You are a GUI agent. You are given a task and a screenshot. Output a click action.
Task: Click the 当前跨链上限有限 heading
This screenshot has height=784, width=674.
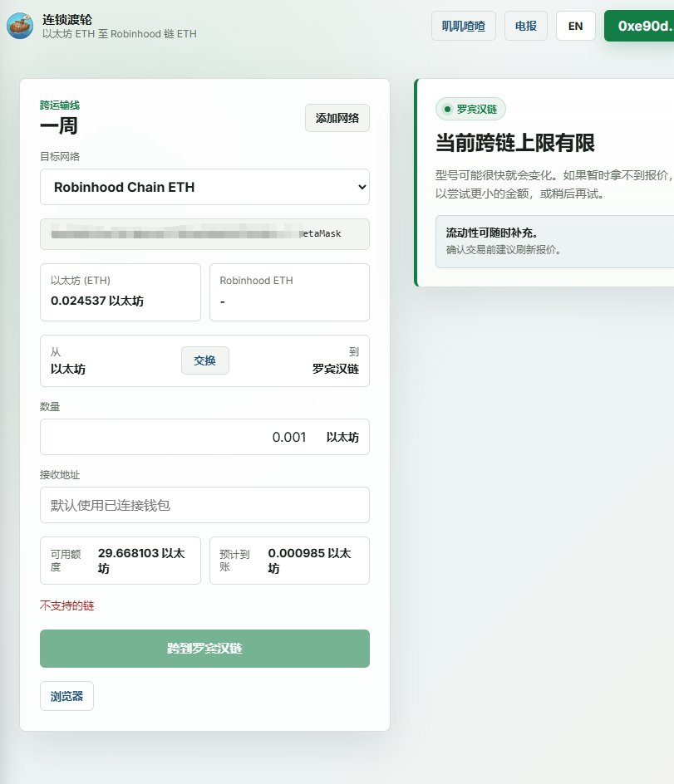click(x=515, y=143)
